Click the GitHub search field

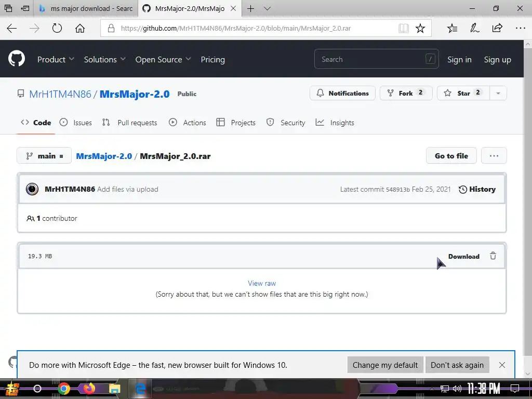coord(376,59)
